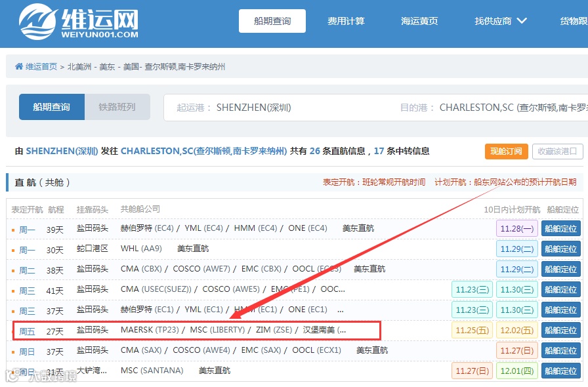Click the 10日内计划开航 column header

[512, 210]
